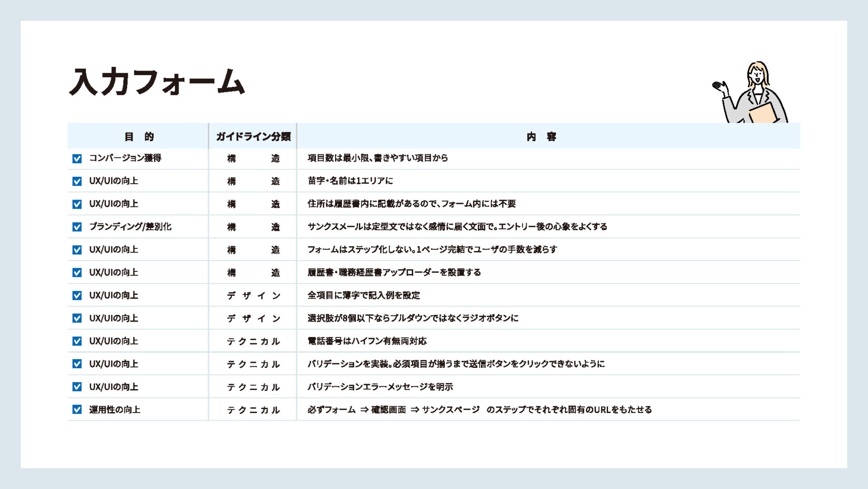Uncheck the ブランディング/差別化 checkbox
The image size is (868, 489).
77,227
